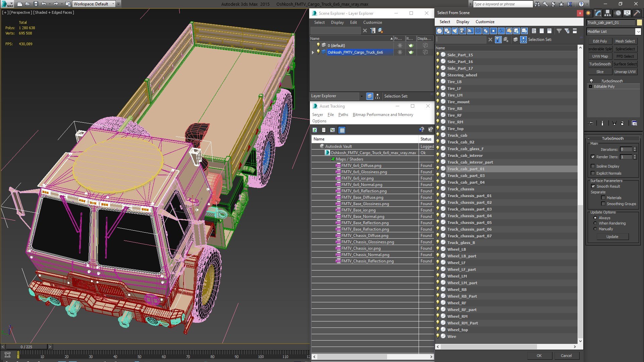This screenshot has width=644, height=362.
Task: Open the Layer Explorer dropdown at bottom
Action: pyautogui.click(x=361, y=96)
